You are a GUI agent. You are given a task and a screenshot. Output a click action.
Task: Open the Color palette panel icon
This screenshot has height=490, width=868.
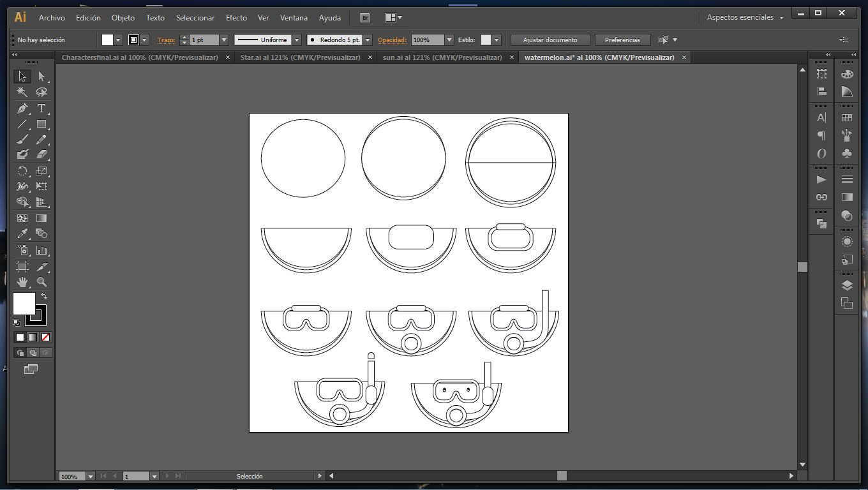847,74
